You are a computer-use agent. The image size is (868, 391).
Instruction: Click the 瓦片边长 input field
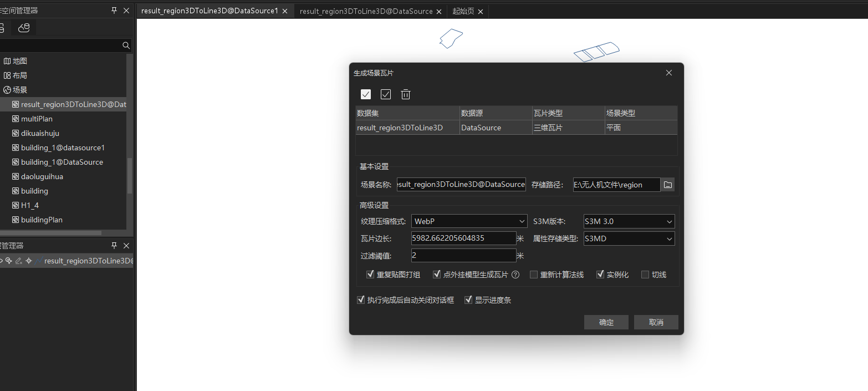click(x=463, y=238)
